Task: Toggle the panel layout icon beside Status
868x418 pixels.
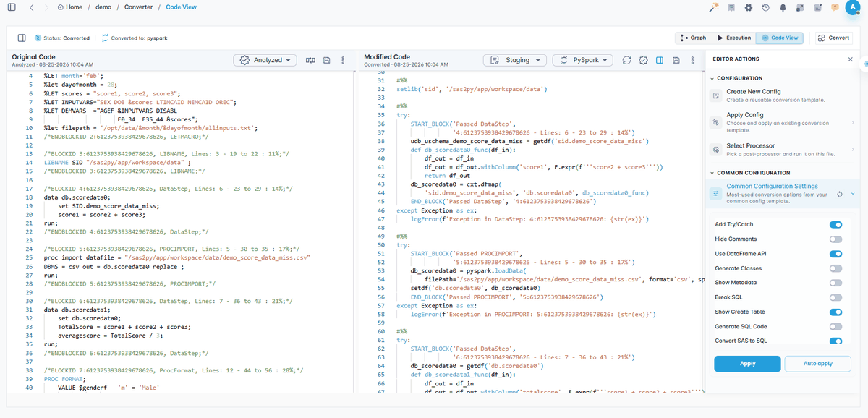Action: (22, 38)
